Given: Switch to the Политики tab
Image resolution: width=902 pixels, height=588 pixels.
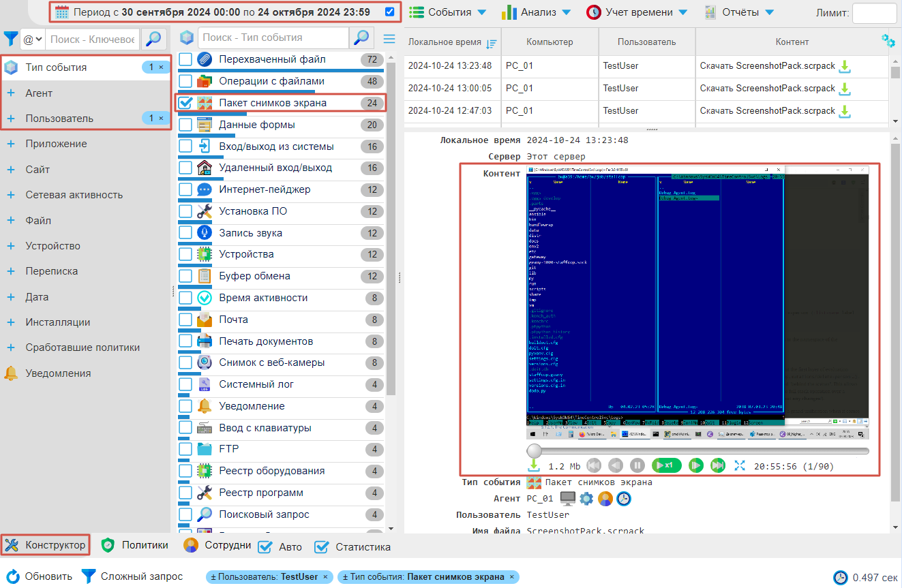Looking at the screenshot, I should pyautogui.click(x=135, y=545).
